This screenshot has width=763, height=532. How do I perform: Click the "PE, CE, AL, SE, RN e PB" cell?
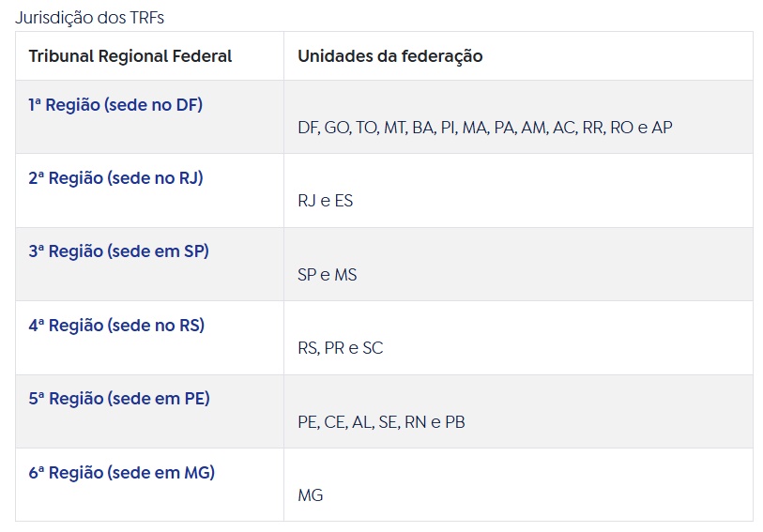(x=381, y=422)
